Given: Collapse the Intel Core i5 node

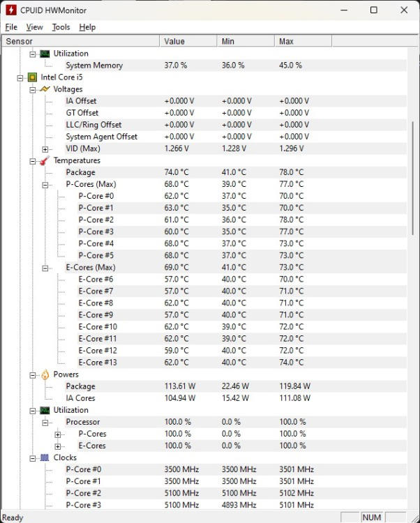Looking at the screenshot, I should 20,78.
